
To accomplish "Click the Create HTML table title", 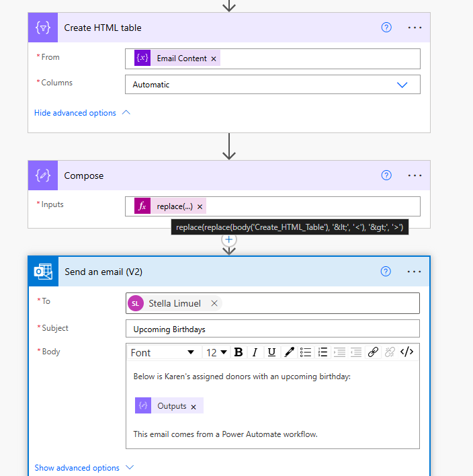I will 103,28.
